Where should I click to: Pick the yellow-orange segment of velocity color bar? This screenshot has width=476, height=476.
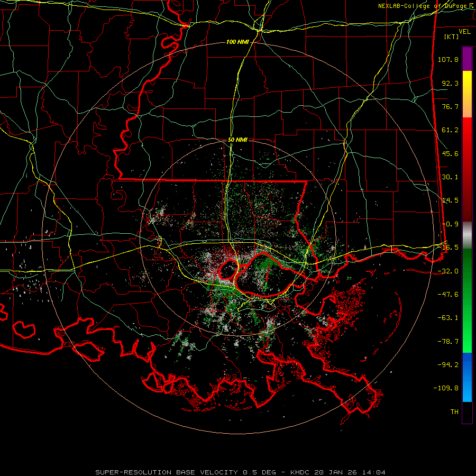[x=467, y=94]
